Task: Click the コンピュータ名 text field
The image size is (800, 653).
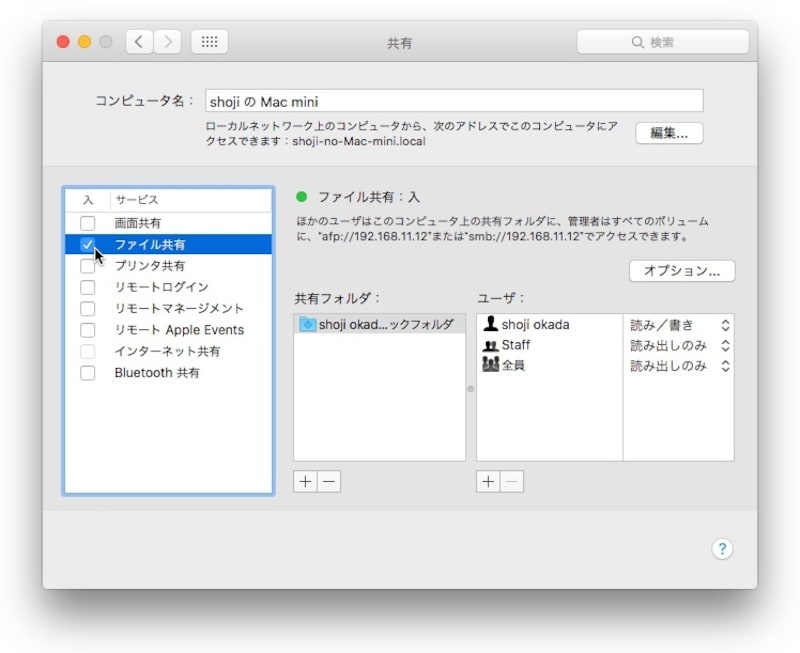Action: pos(454,101)
